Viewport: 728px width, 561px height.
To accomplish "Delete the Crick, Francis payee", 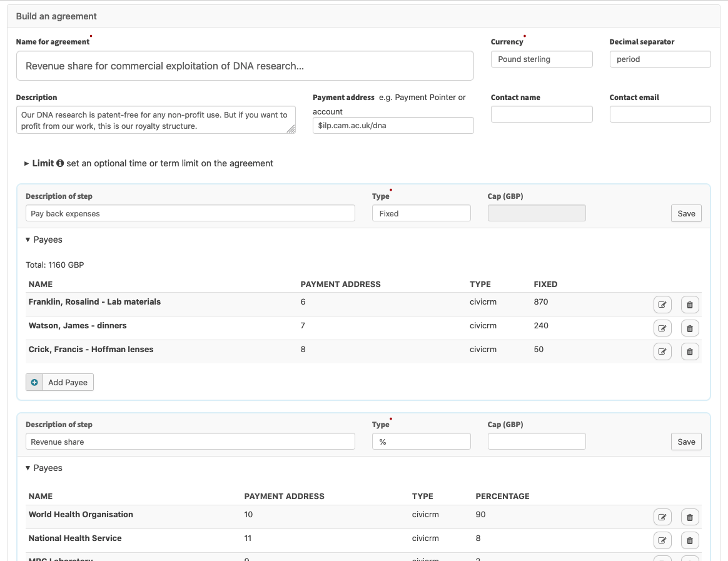I will (x=689, y=351).
